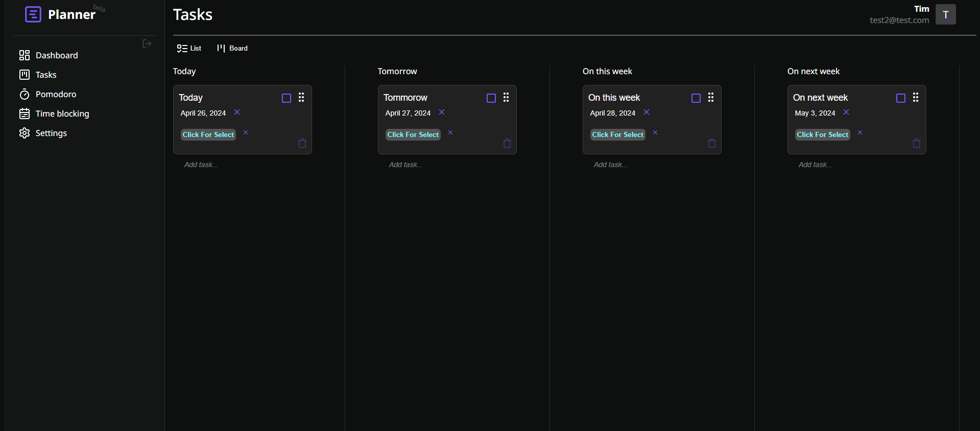Add task in the Tomorrow column
980x431 pixels.
click(x=406, y=165)
